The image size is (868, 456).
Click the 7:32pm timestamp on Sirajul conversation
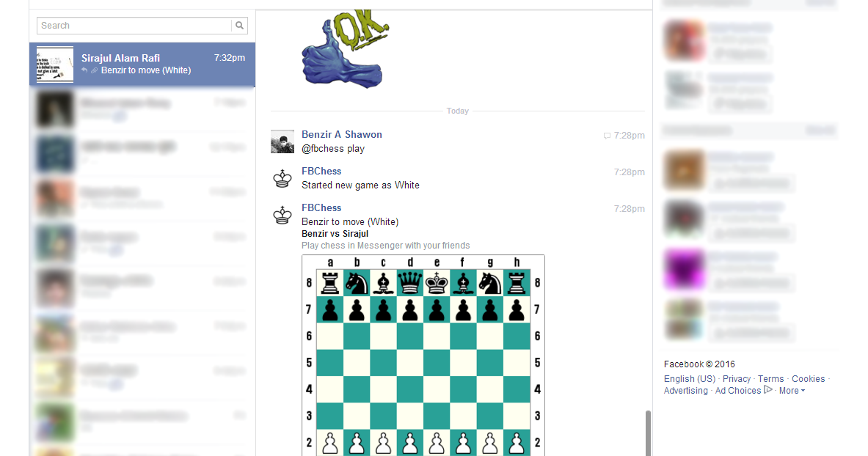click(229, 58)
